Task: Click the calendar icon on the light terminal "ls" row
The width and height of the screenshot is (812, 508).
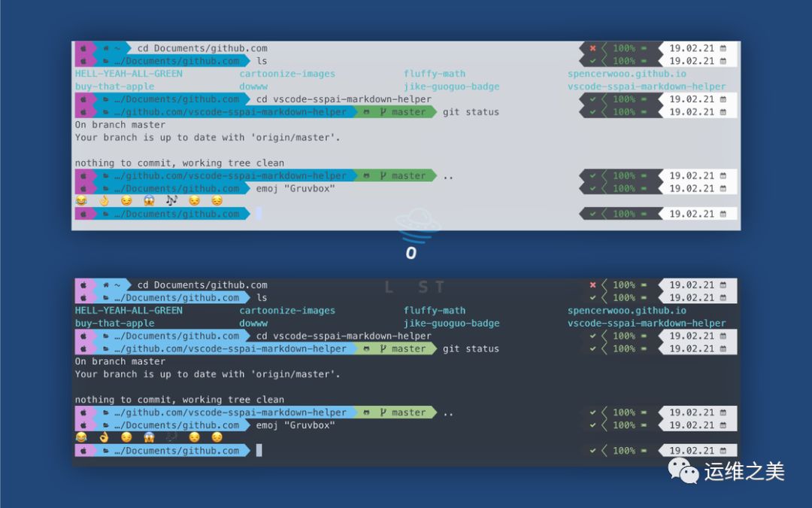Action: (723, 61)
